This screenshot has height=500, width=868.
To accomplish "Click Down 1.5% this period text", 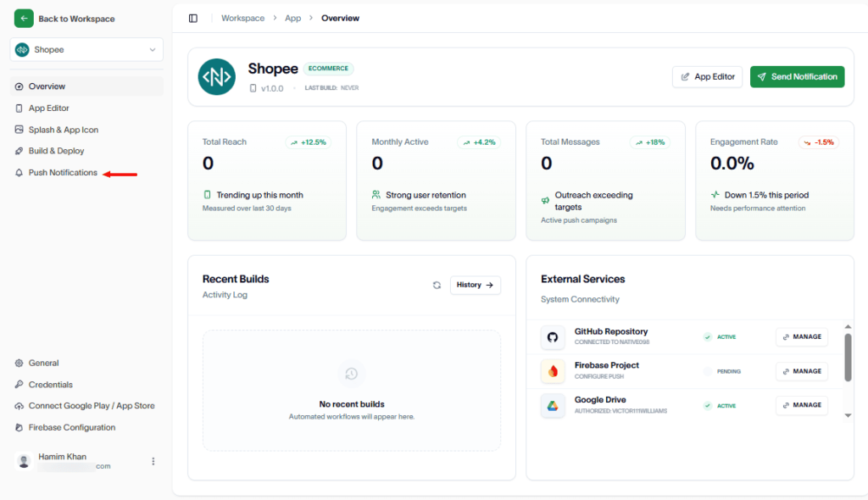I will pos(766,195).
